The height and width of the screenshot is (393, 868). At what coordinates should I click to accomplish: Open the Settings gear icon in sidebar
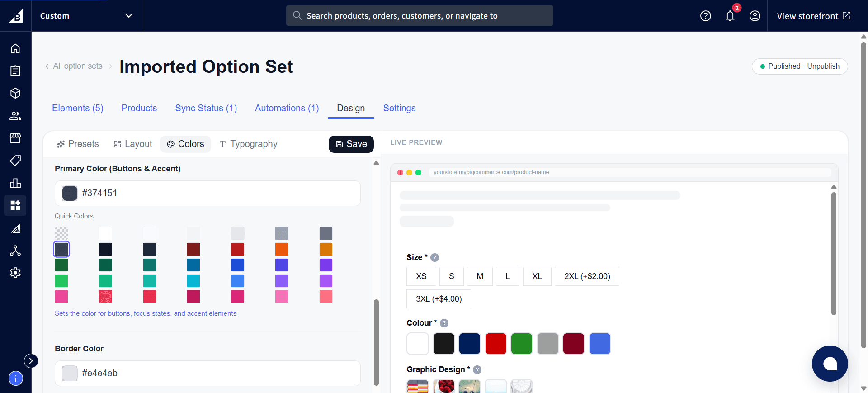coord(15,273)
